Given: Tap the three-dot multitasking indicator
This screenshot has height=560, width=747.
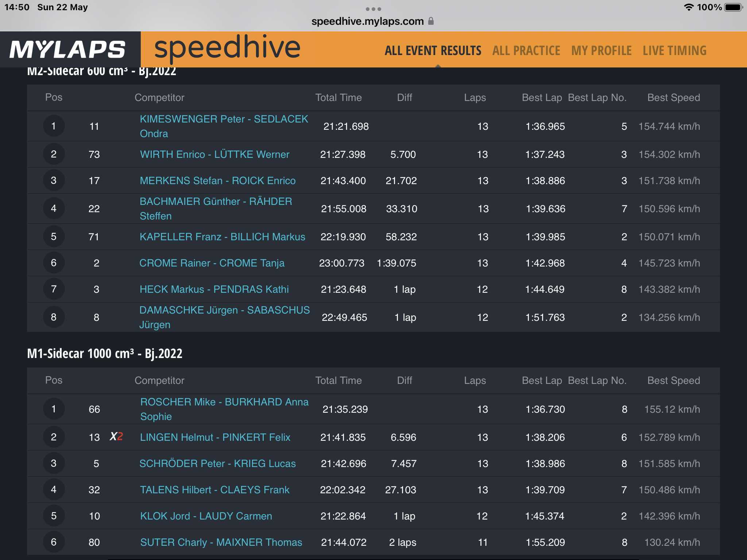Looking at the screenshot, I should pyautogui.click(x=373, y=9).
